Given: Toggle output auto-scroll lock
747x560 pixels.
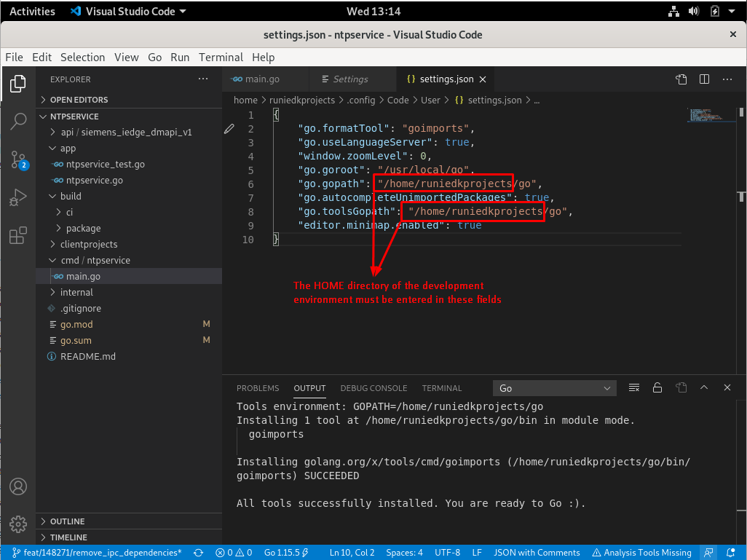Looking at the screenshot, I should (657, 388).
